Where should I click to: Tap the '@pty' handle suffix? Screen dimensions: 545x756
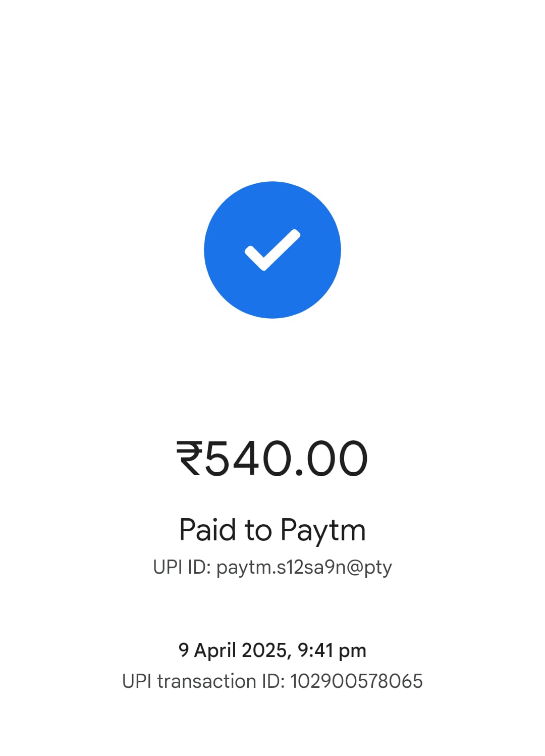(369, 568)
